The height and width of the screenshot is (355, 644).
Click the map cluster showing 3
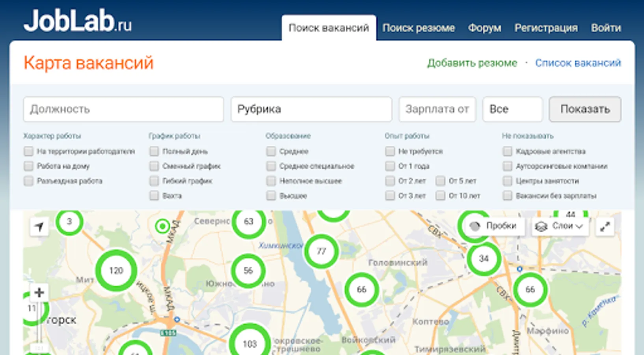69,221
